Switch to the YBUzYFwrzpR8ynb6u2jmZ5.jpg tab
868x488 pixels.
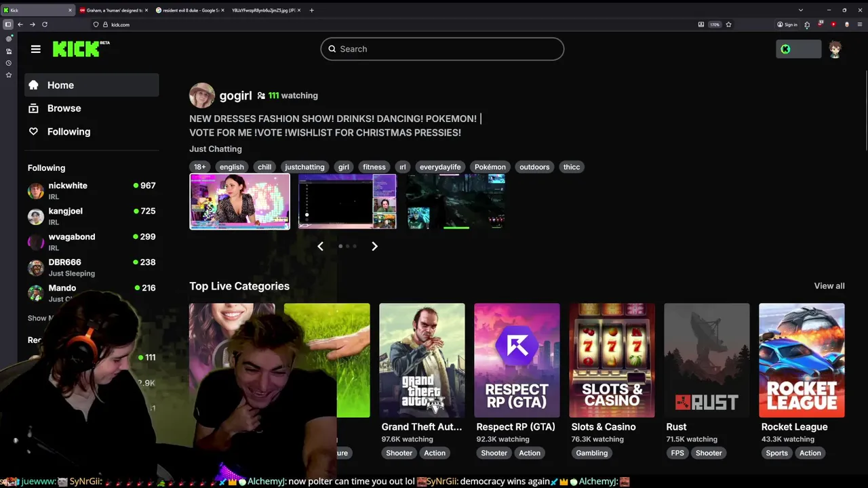(x=266, y=10)
